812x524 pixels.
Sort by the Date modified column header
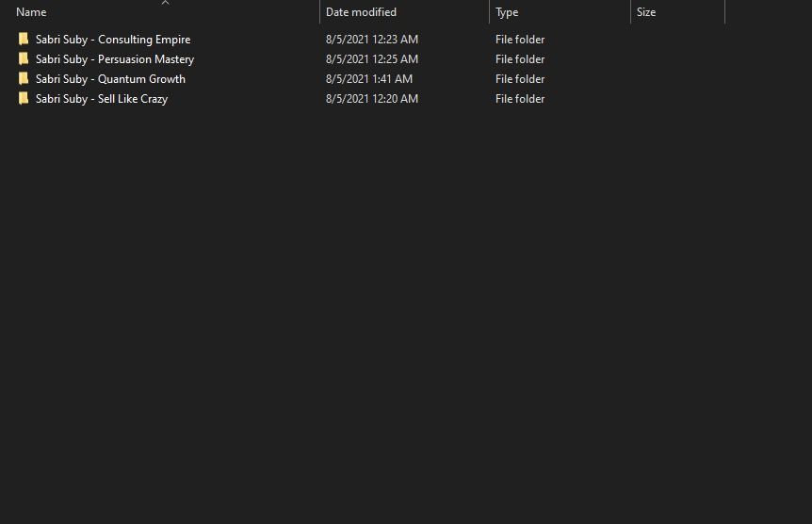tap(361, 12)
